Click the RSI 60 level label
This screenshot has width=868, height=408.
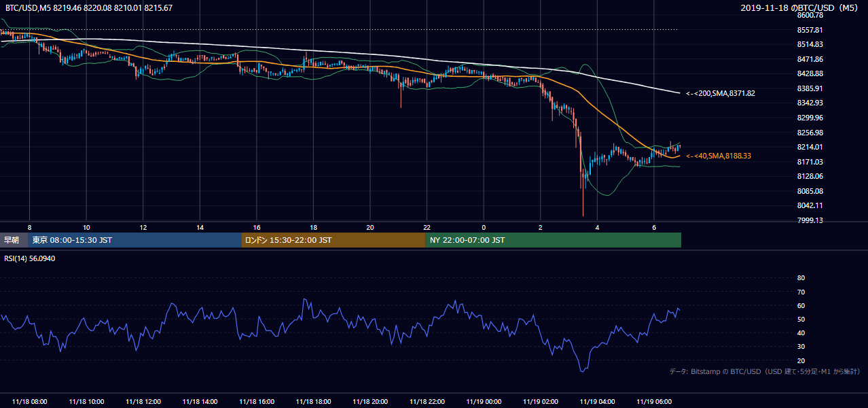801,305
